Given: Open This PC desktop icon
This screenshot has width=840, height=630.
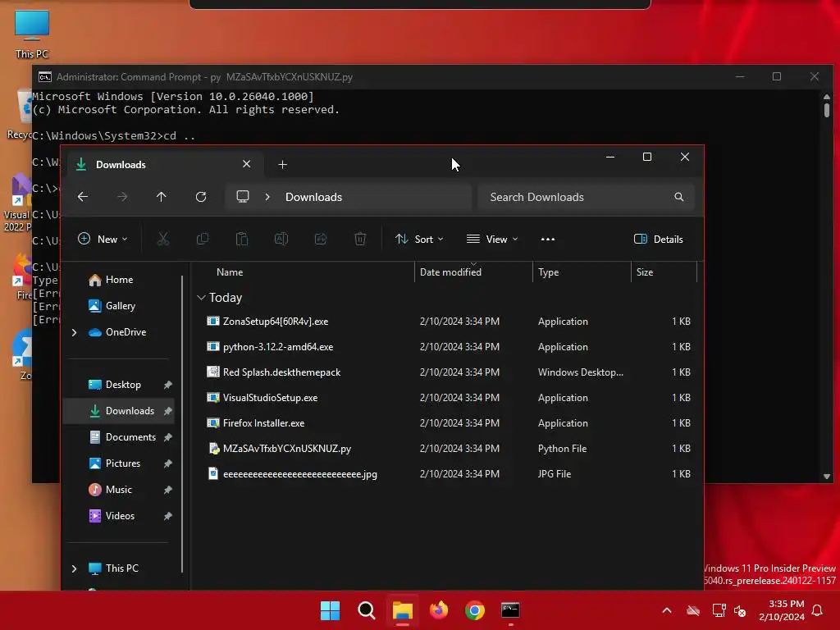Looking at the screenshot, I should point(32,34).
